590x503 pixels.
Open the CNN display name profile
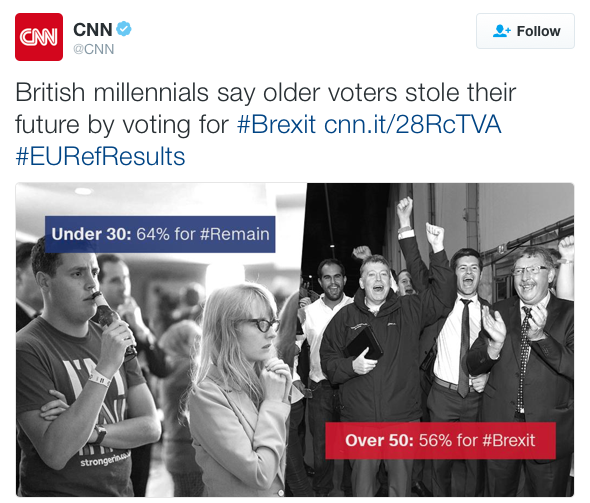93,30
